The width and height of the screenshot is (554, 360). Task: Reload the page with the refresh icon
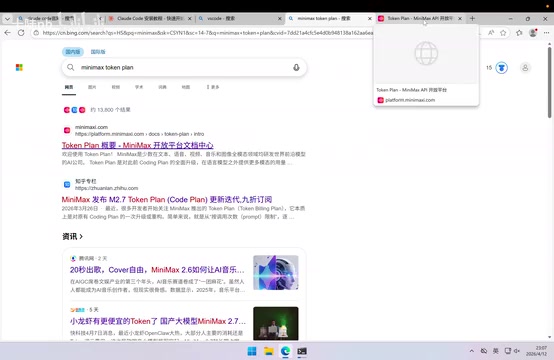click(x=21, y=33)
